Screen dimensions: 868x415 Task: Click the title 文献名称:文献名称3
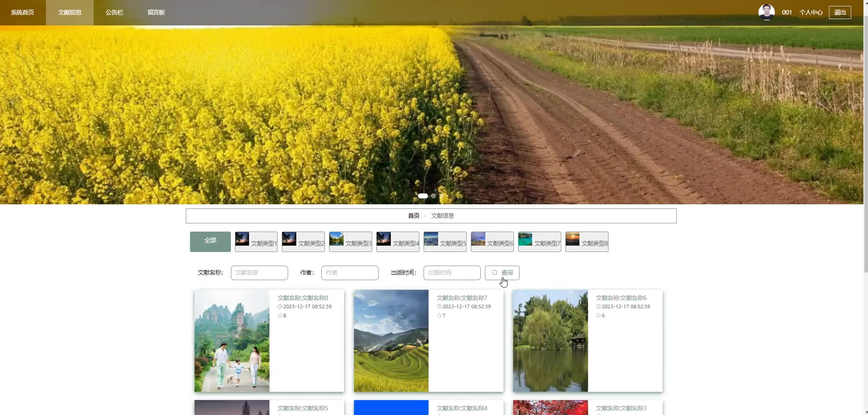click(x=621, y=408)
